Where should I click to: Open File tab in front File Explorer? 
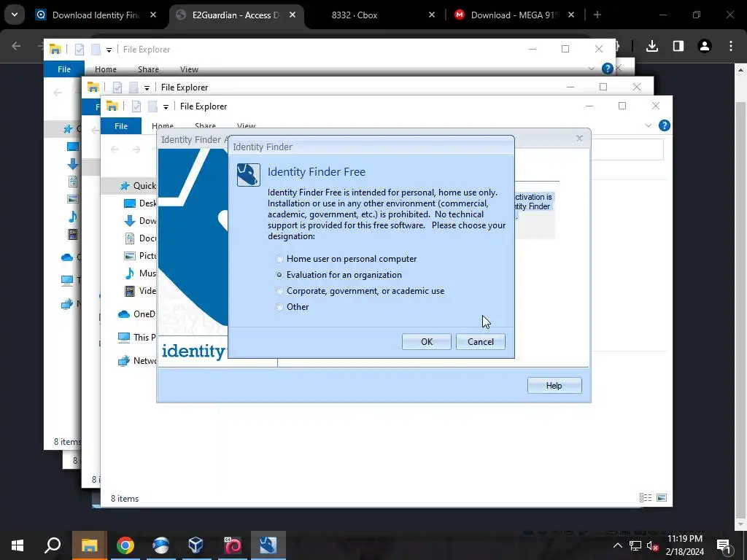121,126
